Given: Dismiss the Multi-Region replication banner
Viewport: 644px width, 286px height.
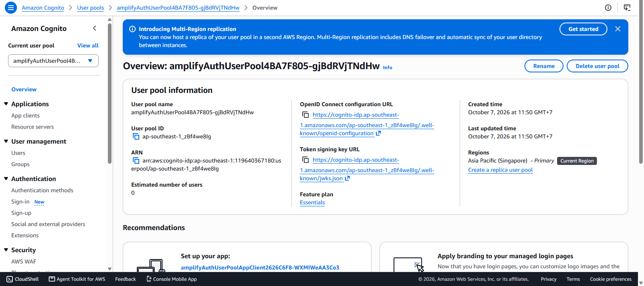Looking at the screenshot, I should click(x=618, y=29).
